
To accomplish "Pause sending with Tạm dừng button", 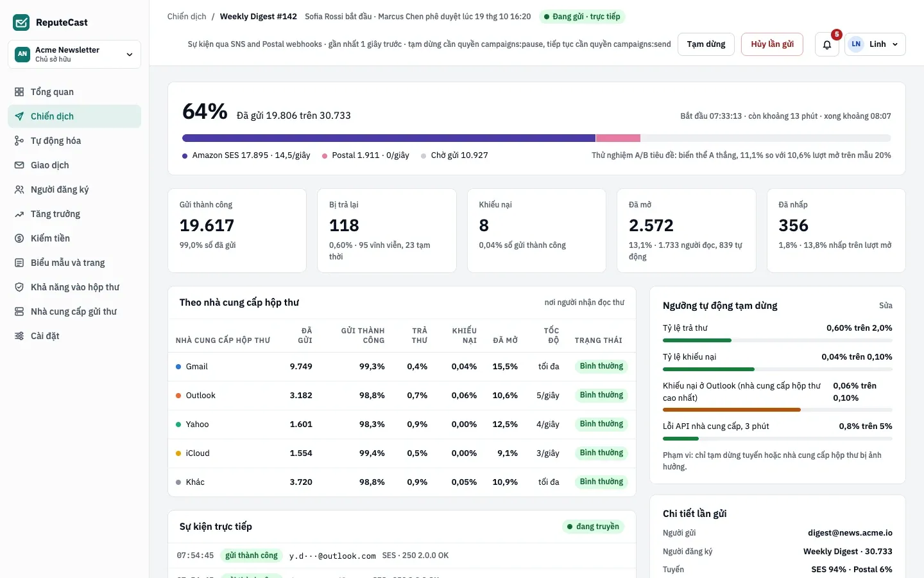I will (x=706, y=44).
